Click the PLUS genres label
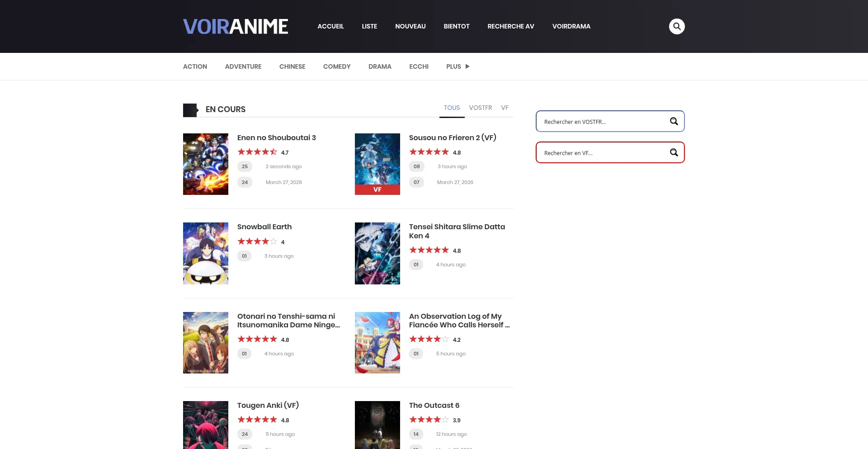 (x=453, y=66)
